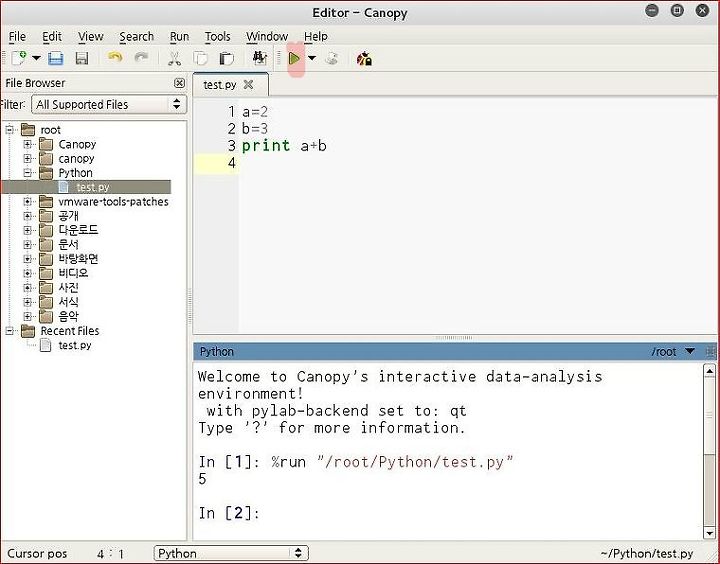Image resolution: width=720 pixels, height=564 pixels.
Task: Open Find with binoculars icon
Action: point(259,57)
